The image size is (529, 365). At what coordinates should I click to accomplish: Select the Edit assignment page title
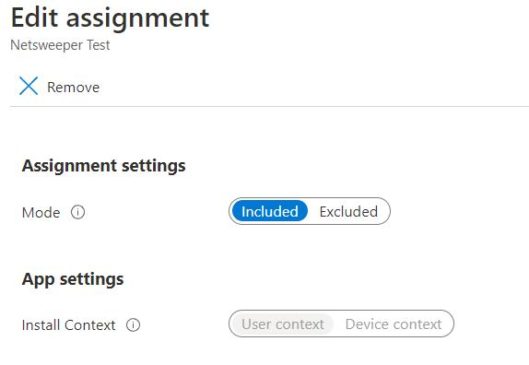tap(110, 19)
